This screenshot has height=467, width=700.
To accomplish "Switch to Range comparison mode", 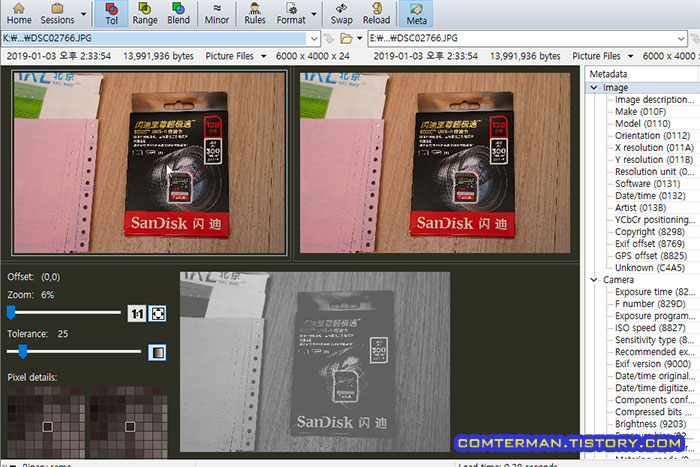I will pos(145,14).
